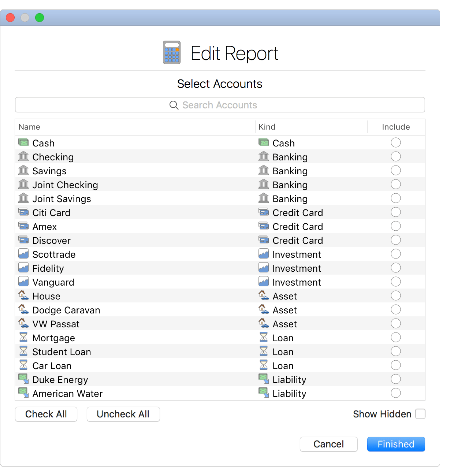Click the Amex credit card icon
This screenshot has height=476, width=476.
coord(23,226)
